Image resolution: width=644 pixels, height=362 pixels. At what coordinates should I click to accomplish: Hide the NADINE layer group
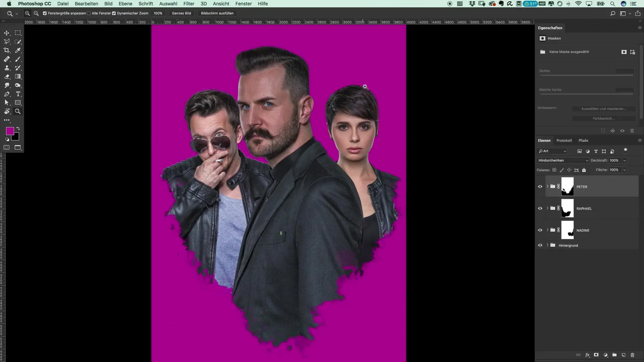point(540,230)
